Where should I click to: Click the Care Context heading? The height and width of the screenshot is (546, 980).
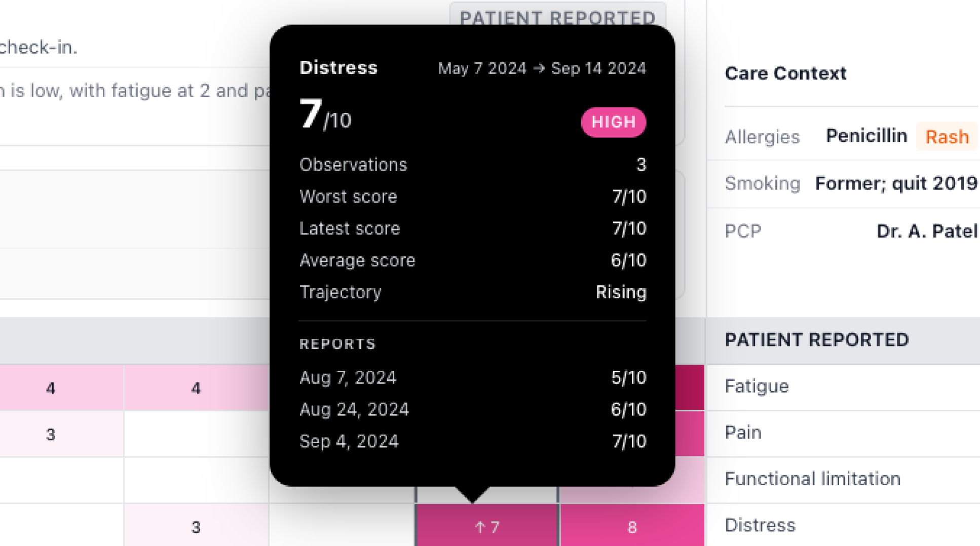pos(785,73)
